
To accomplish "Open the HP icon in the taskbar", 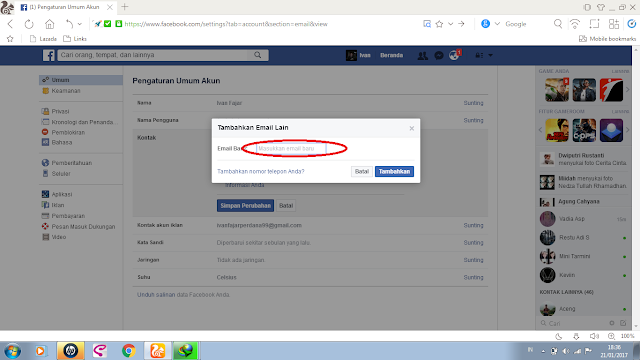I will pyautogui.click(x=70, y=351).
